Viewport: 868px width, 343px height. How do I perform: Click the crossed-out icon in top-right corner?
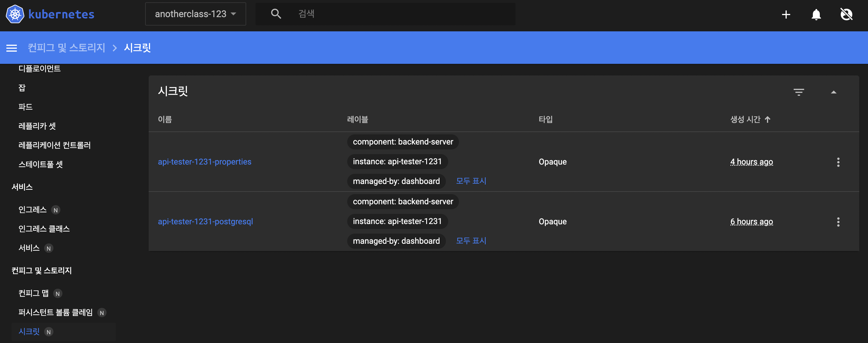point(846,15)
